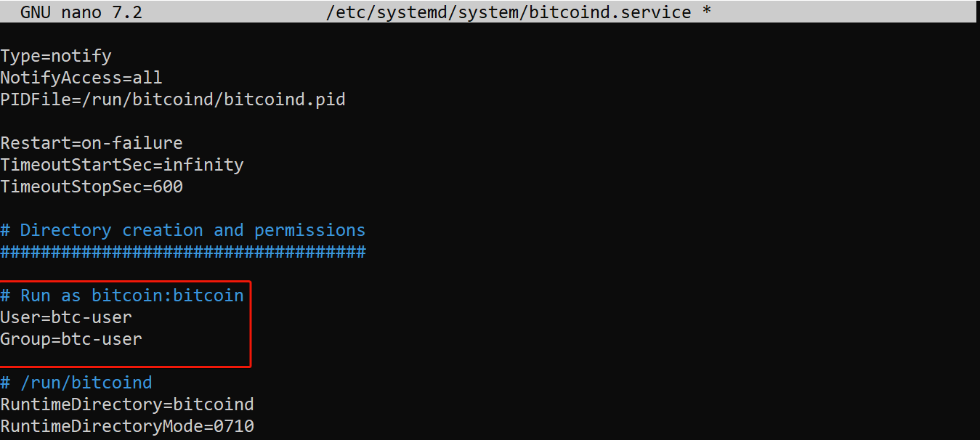
Task: Click the 'Run as bitcoin:bitcoin' comment
Action: pos(131,296)
